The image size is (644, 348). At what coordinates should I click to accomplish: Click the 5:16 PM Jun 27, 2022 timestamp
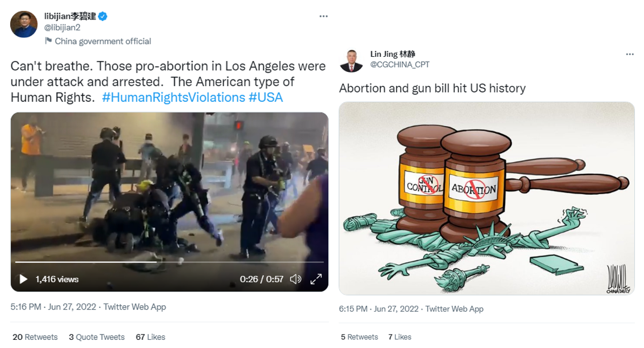[x=53, y=307]
